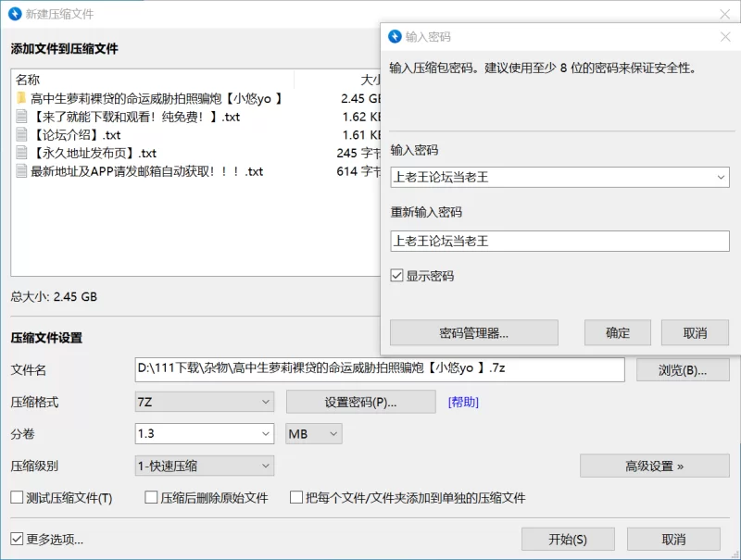Click the 1.62 KB size cell
The height and width of the screenshot is (560, 741).
click(361, 116)
